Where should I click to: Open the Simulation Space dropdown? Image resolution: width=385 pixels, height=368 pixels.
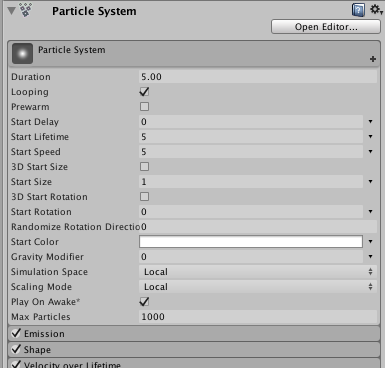[x=258, y=272]
